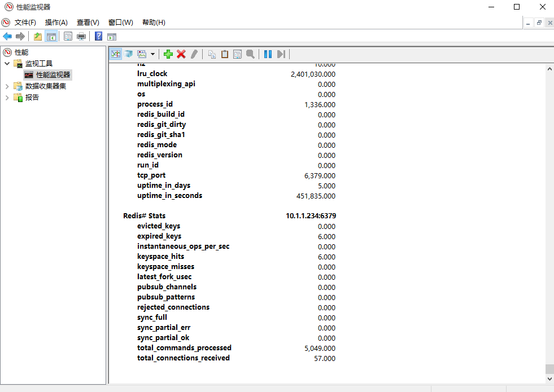
Task: Click the expired_keys counter name
Action: 159,236
